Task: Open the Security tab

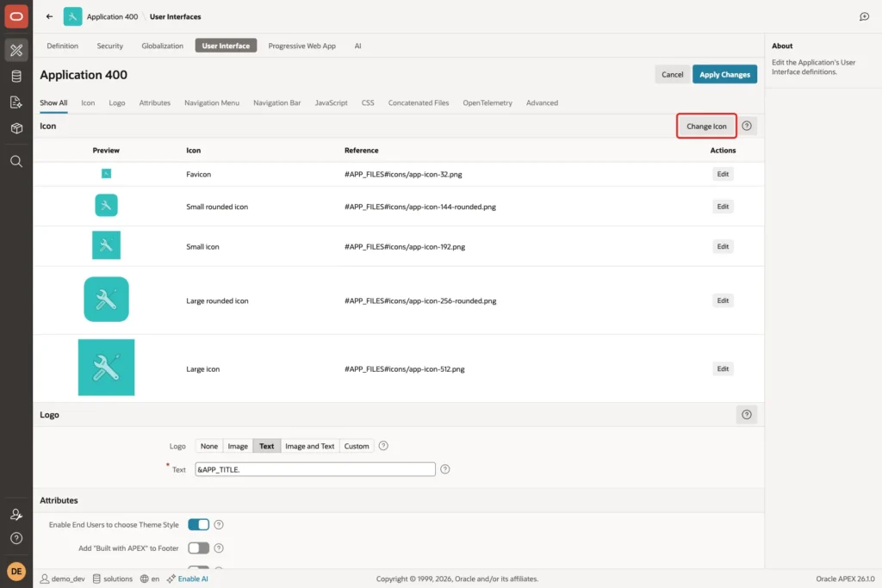Action: click(x=109, y=46)
